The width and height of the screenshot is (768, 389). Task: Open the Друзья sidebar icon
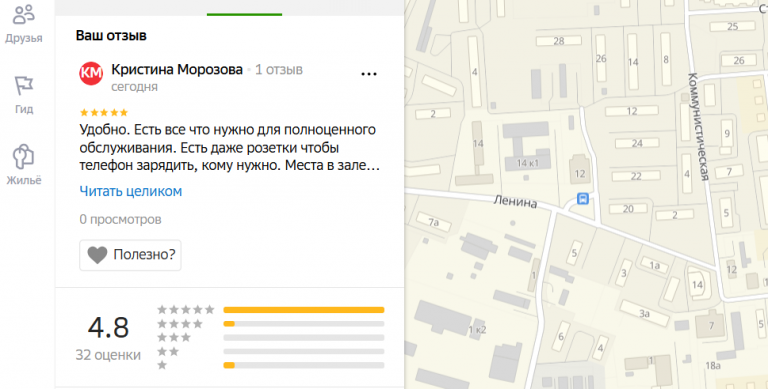(24, 15)
